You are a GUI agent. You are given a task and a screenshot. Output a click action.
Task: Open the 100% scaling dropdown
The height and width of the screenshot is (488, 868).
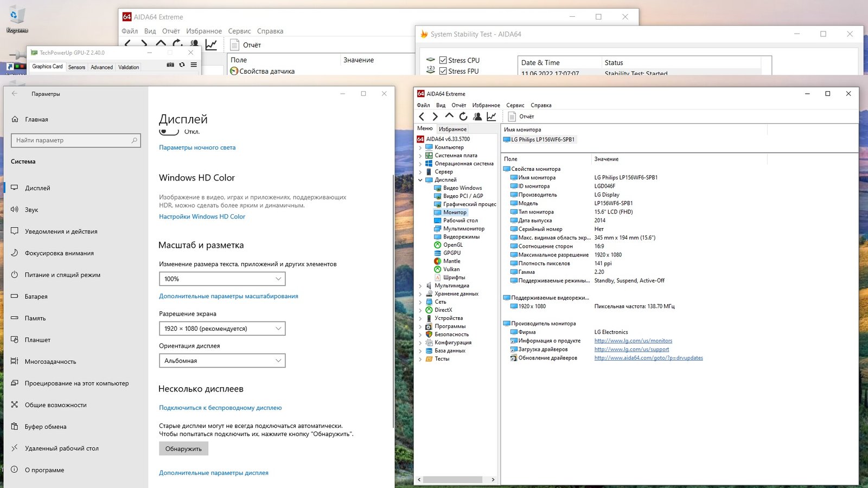[x=222, y=279]
